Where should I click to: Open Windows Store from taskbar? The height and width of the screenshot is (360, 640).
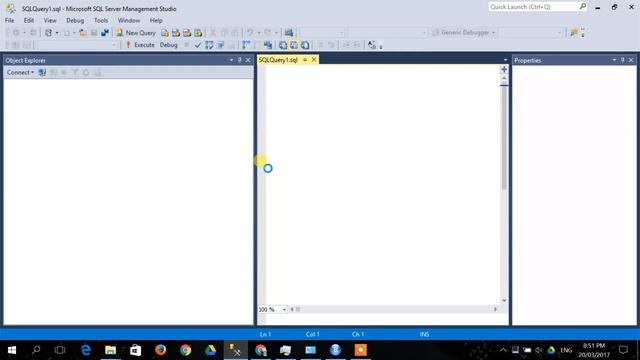136,350
